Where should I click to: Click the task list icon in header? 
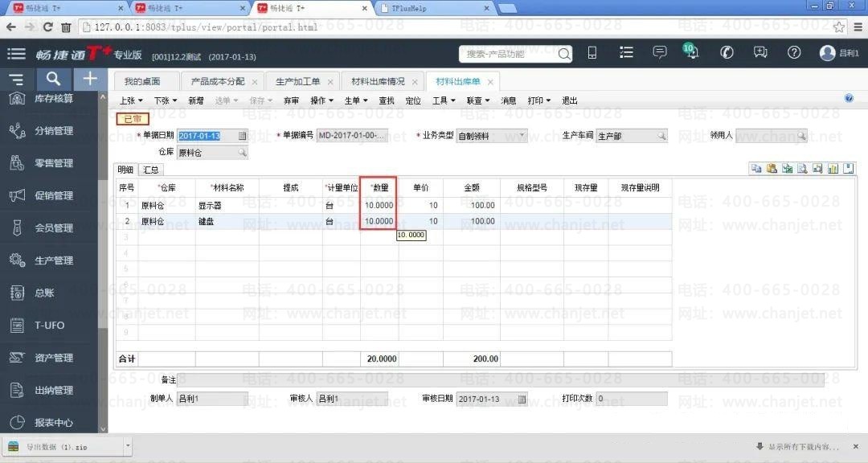click(626, 52)
